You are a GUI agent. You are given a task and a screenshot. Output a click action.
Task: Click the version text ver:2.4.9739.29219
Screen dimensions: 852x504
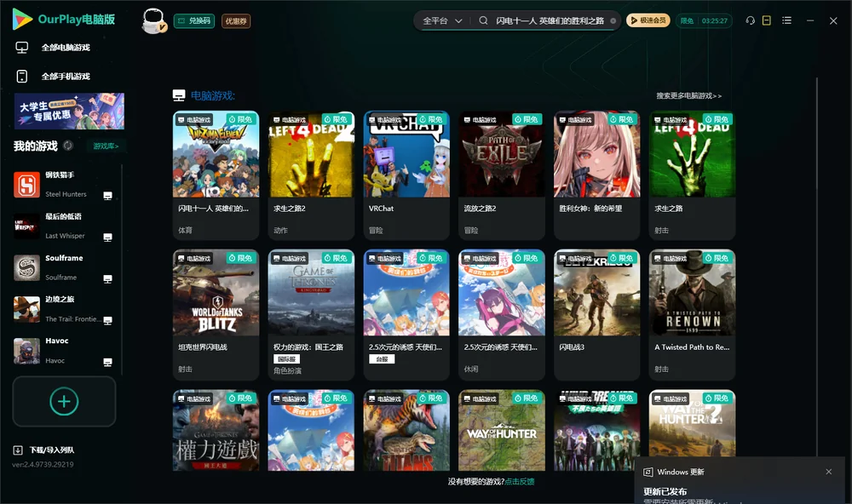pyautogui.click(x=43, y=464)
